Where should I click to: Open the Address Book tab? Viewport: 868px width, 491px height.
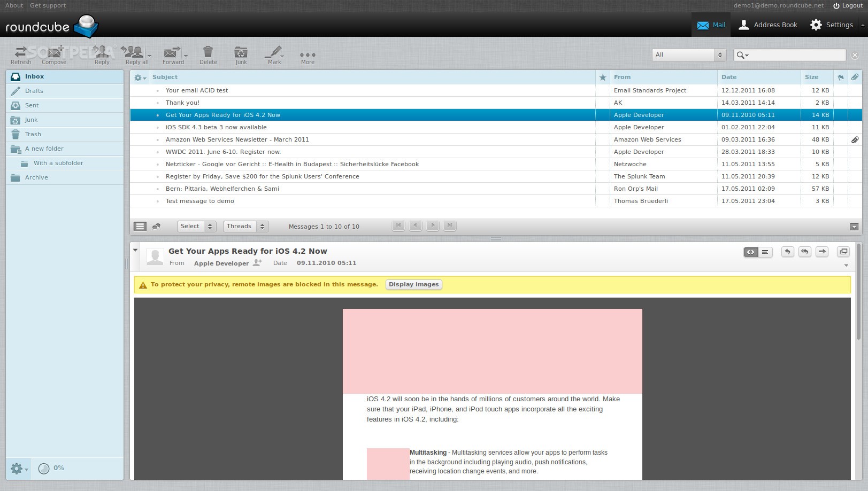click(x=767, y=25)
